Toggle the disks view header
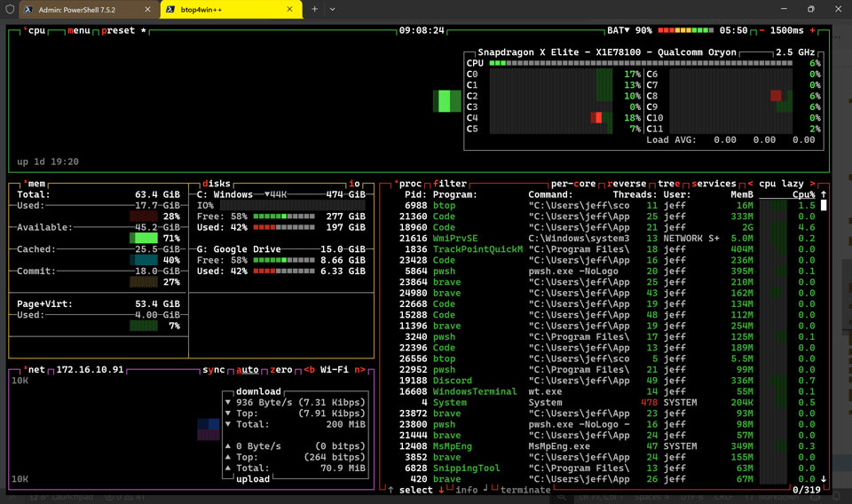852x504 pixels. (217, 184)
